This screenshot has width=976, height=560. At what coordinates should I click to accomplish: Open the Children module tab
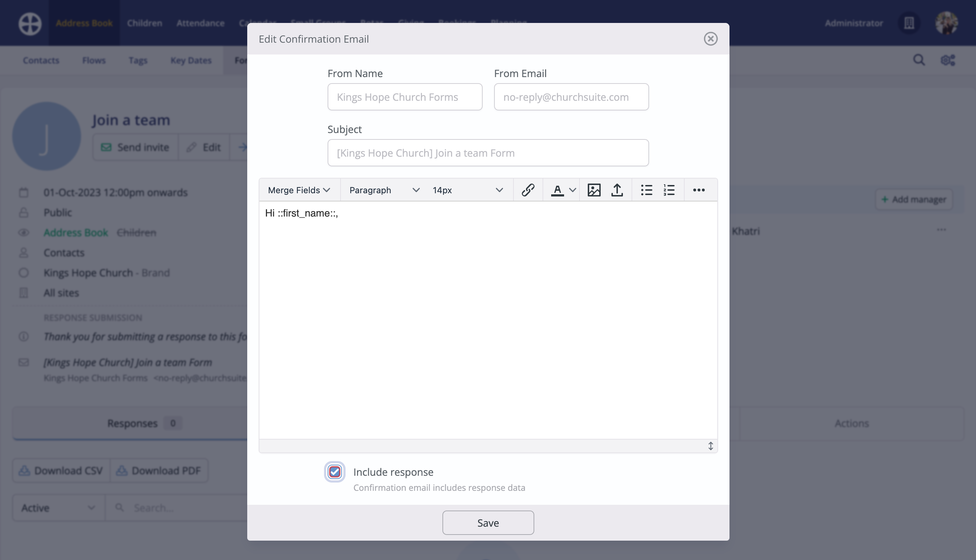[145, 23]
